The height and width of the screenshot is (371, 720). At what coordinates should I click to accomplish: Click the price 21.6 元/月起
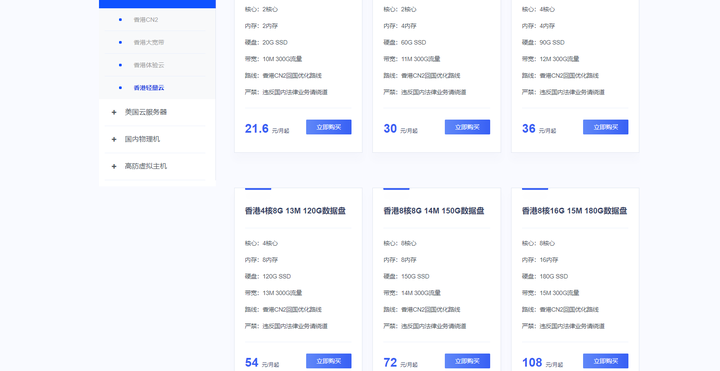[x=267, y=129]
